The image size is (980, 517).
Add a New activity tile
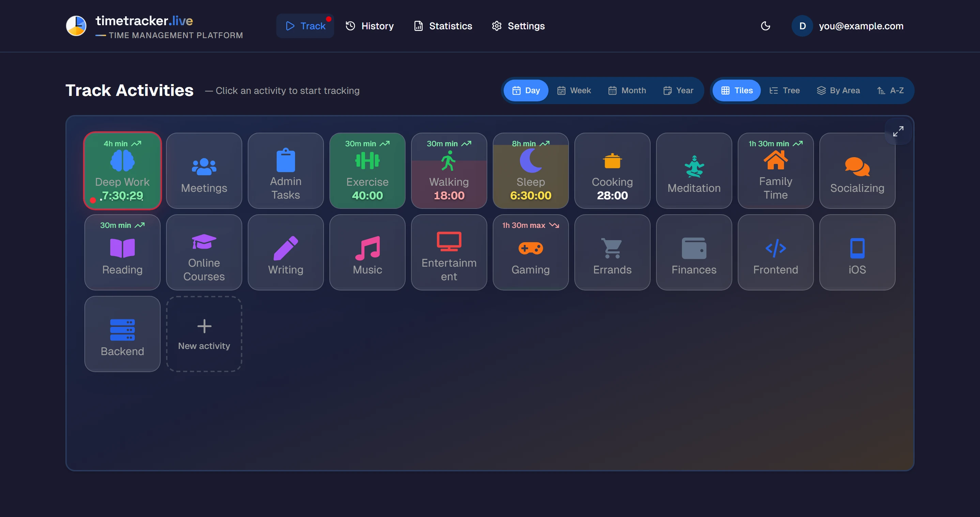(204, 334)
